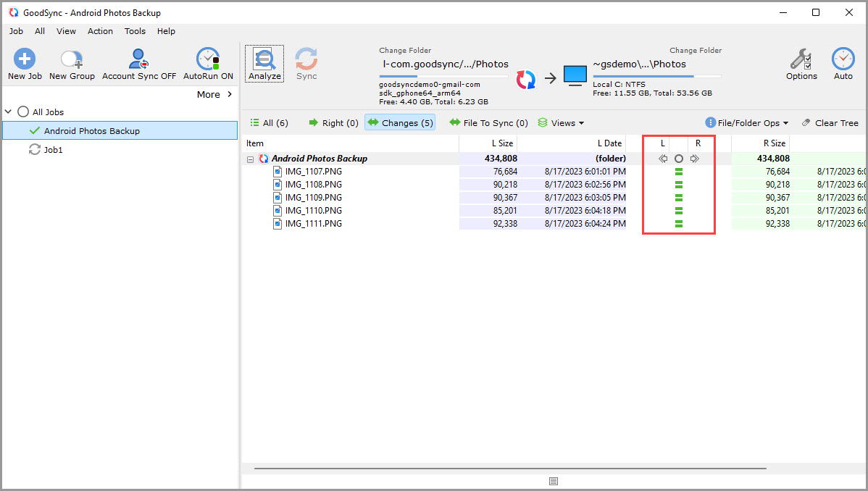This screenshot has width=868, height=491.
Task: Open the Job menu
Action: (x=16, y=31)
